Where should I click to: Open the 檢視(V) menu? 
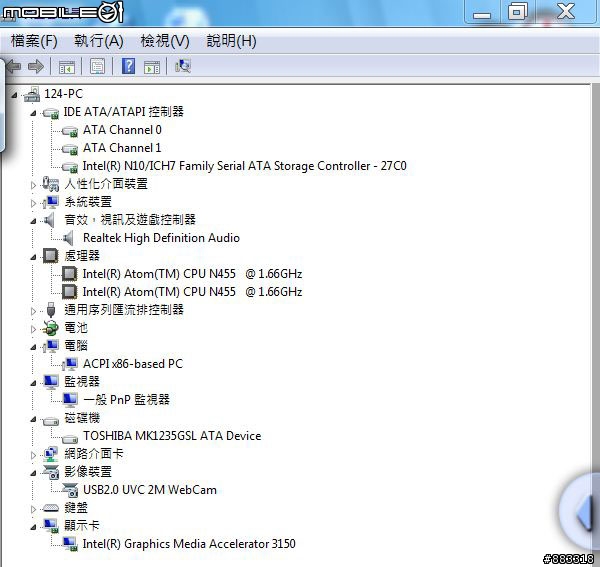(165, 41)
